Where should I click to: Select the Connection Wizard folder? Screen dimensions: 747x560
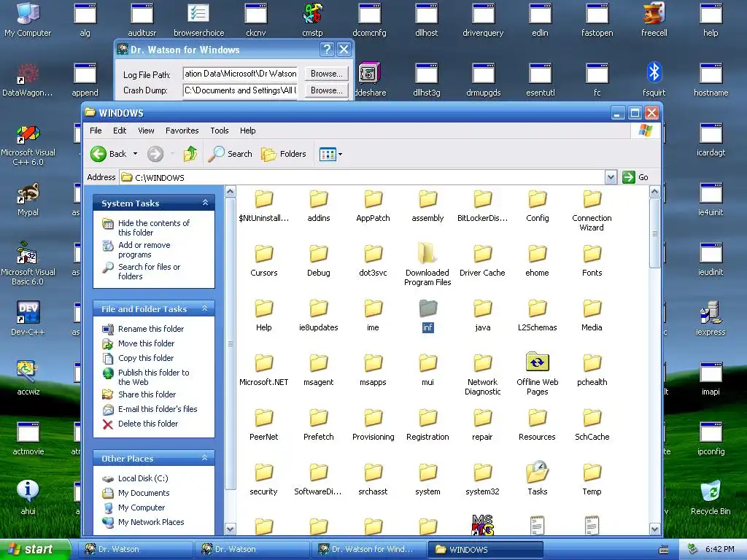pos(592,209)
